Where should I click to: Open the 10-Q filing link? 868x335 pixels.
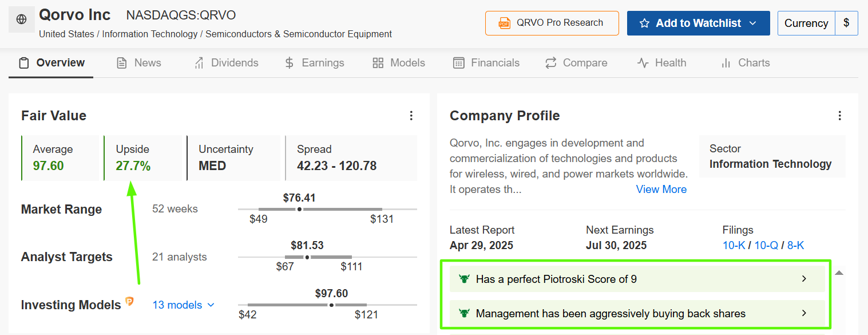coord(766,245)
